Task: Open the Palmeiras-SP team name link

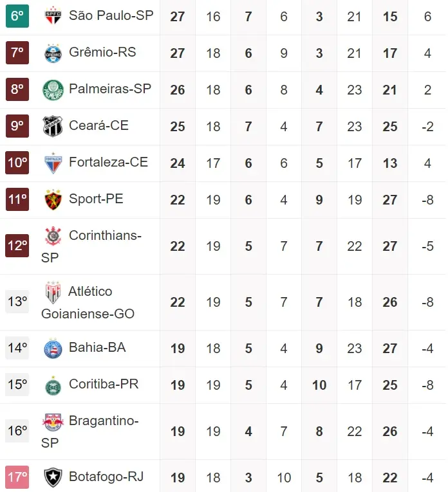Action: (x=109, y=89)
